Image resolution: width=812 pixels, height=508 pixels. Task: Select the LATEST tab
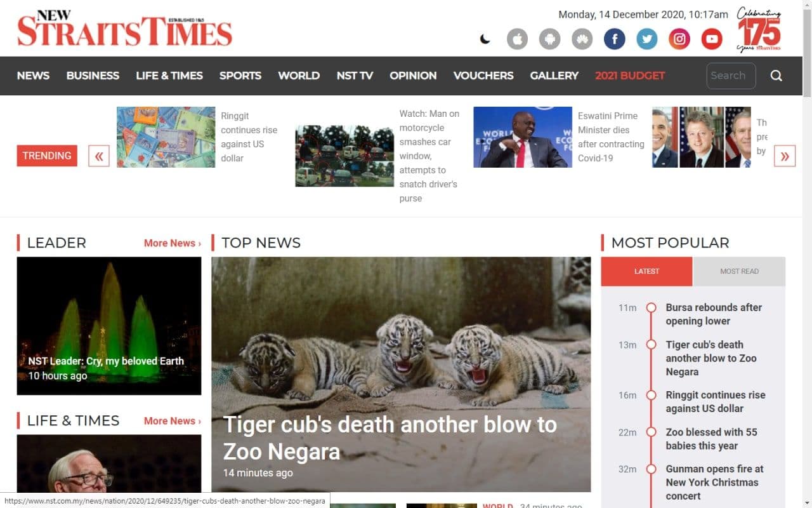(x=646, y=271)
